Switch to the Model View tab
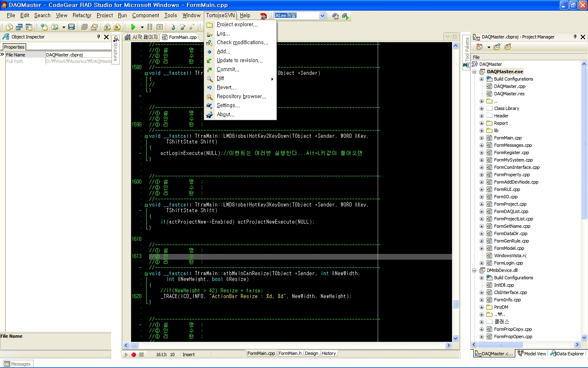 coord(532,354)
